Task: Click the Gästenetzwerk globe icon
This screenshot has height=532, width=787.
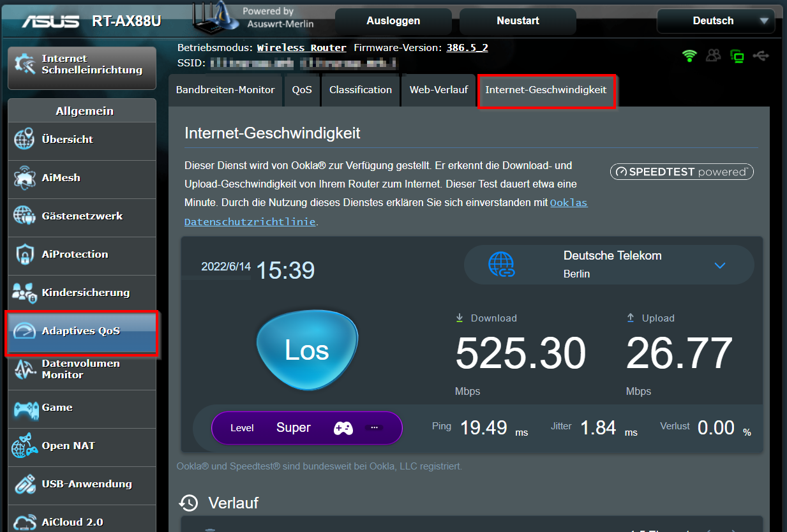Action: (x=24, y=216)
